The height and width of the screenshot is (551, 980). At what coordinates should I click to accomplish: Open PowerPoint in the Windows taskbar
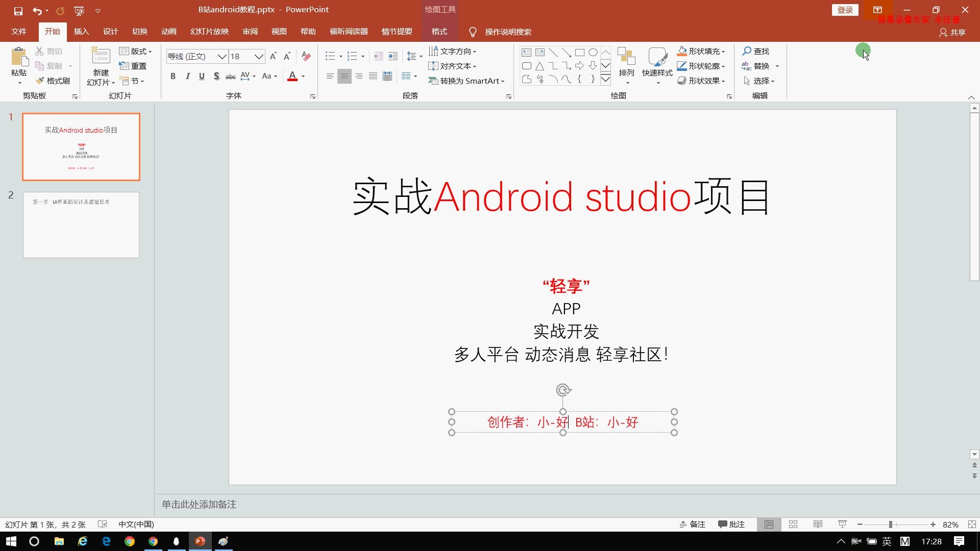[x=200, y=541]
